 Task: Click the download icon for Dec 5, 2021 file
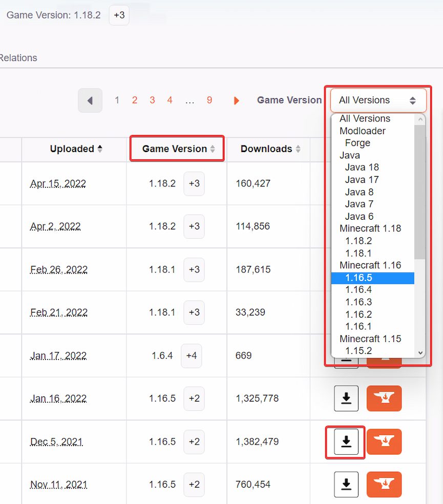[346, 442]
